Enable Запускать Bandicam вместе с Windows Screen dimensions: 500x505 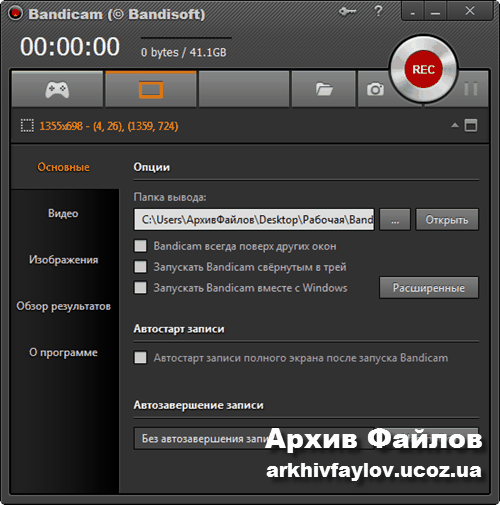point(140,287)
